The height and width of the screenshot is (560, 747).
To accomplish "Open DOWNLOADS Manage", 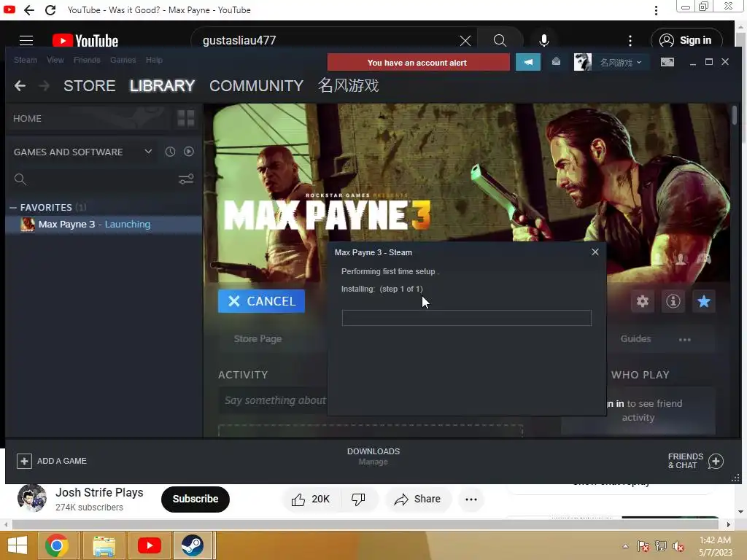I will (x=373, y=456).
